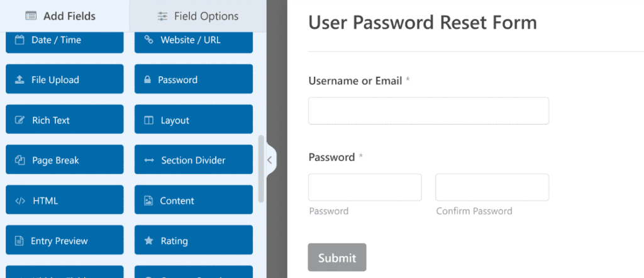The height and width of the screenshot is (278, 644).
Task: Click the Password field lock icon
Action: pyautogui.click(x=147, y=80)
